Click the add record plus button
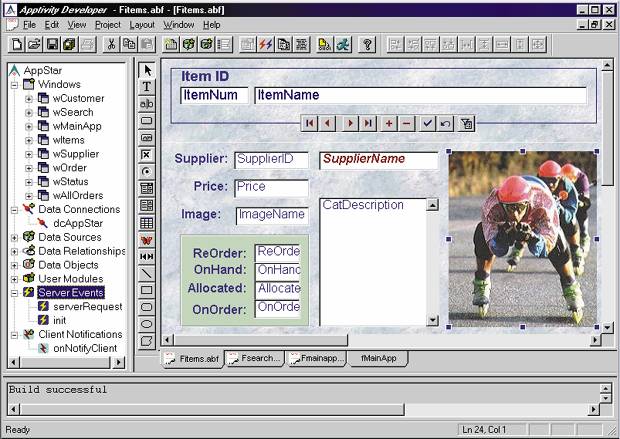The image size is (620, 439). pos(389,123)
